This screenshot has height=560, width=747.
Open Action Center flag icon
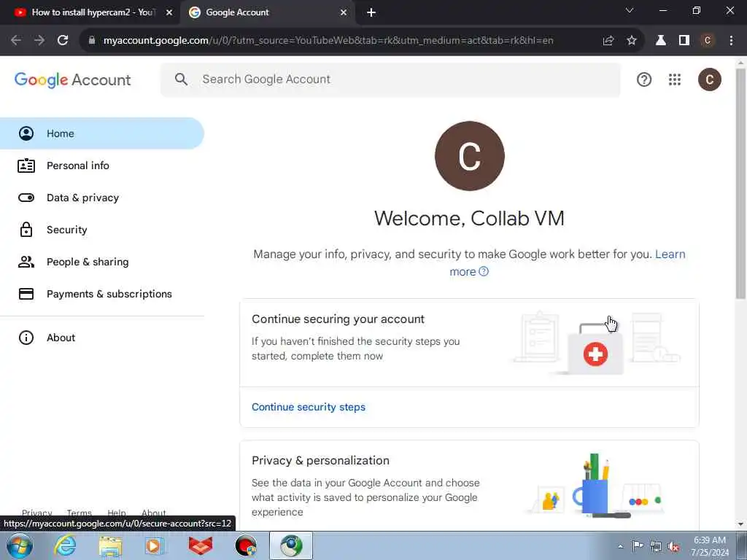coord(638,546)
